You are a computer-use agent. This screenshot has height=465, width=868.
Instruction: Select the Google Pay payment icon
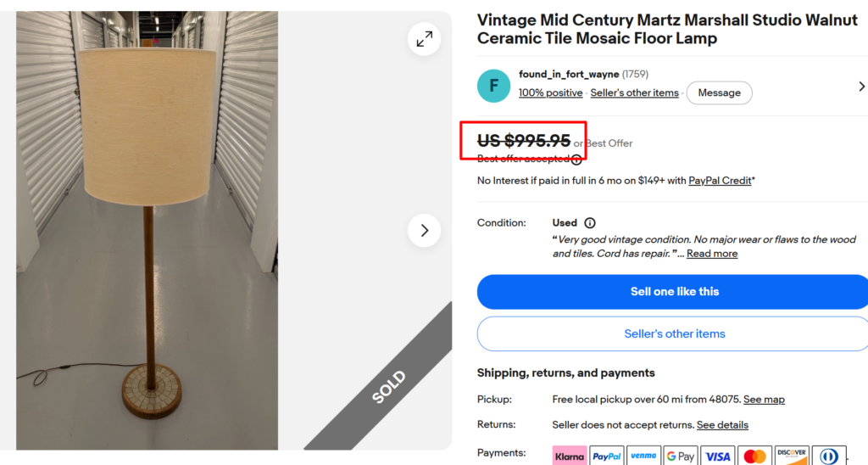tap(681, 457)
